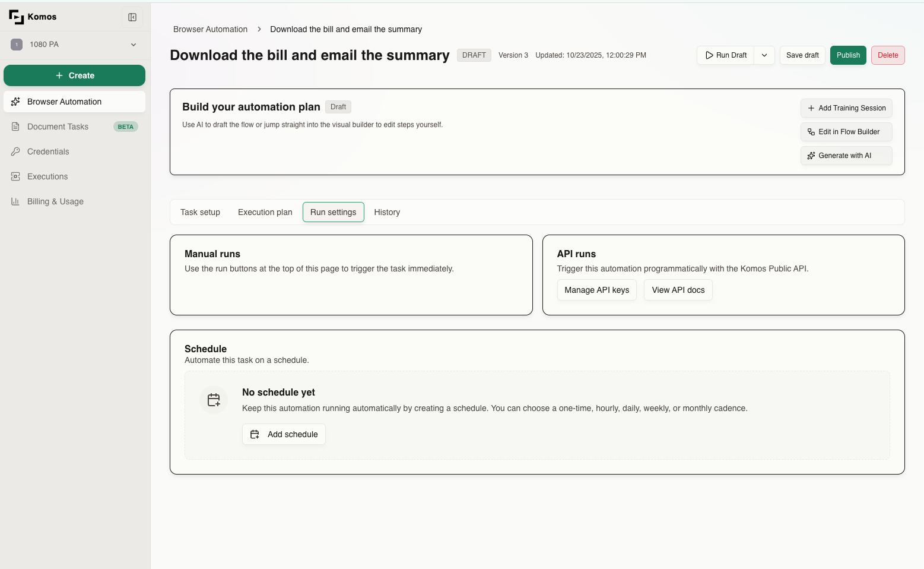Select the Browser Automation sidebar icon

[x=15, y=102]
